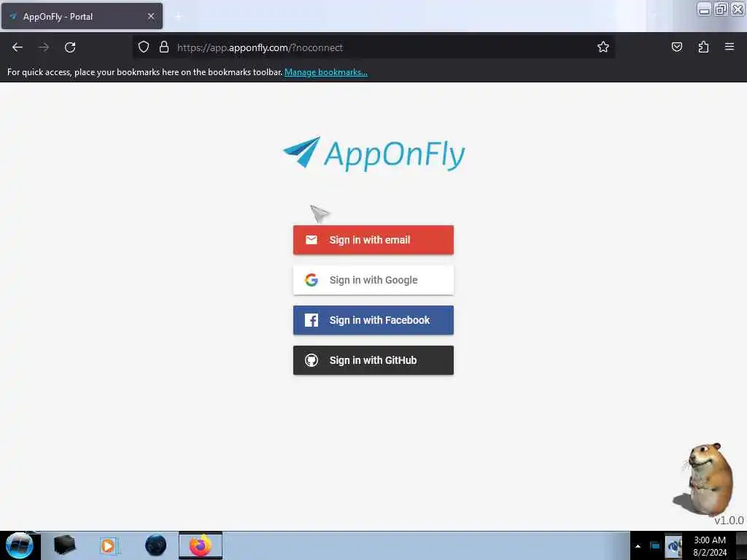Minimize the Firefox window

tap(704, 9)
